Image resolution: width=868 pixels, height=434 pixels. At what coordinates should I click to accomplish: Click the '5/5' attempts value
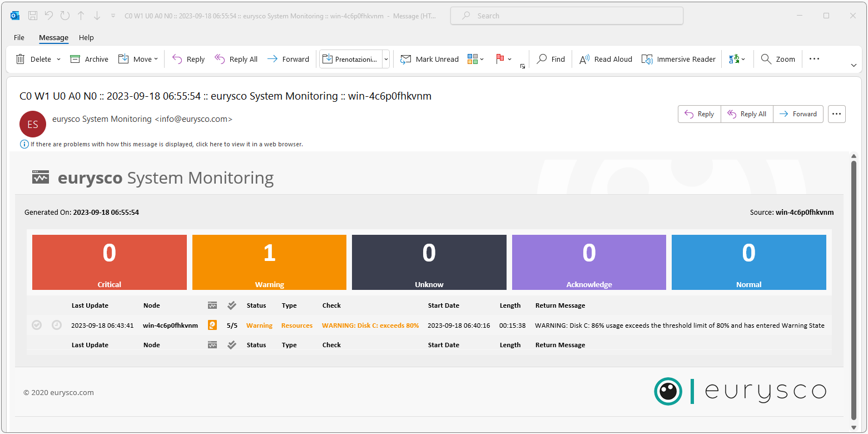pos(232,325)
